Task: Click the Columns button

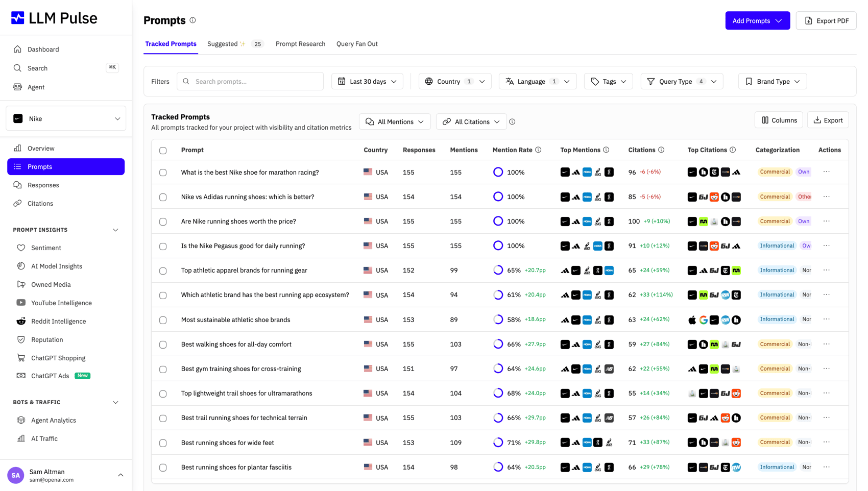Action: (x=779, y=120)
